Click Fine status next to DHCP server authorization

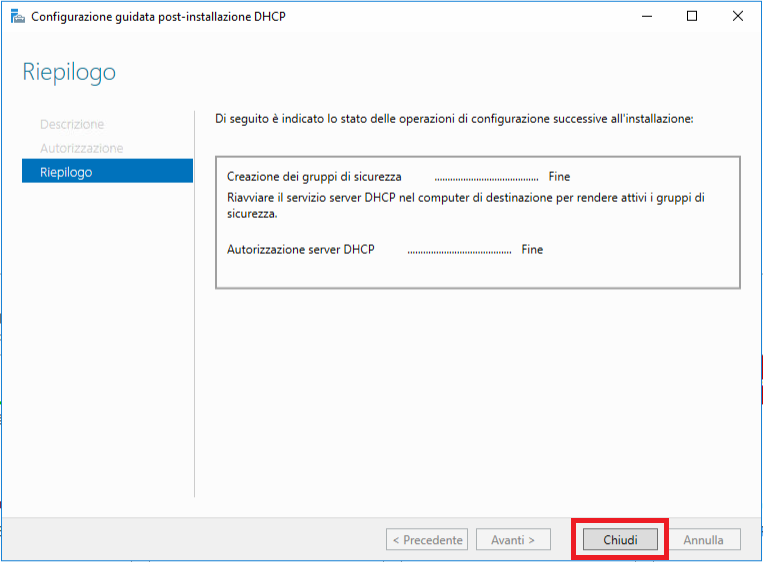pos(532,249)
